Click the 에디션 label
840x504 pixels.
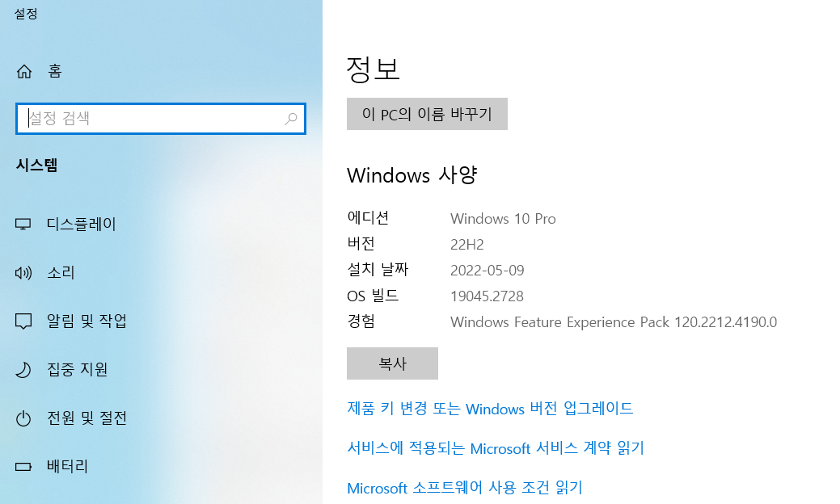coord(368,218)
